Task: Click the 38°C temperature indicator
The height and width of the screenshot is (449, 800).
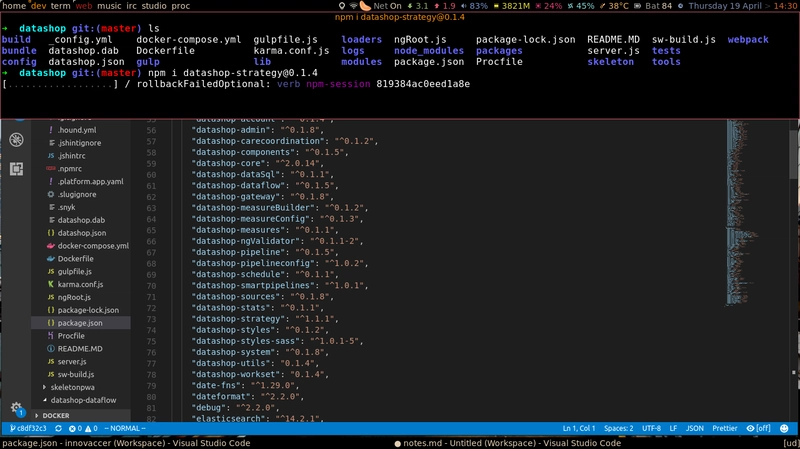Action: (614, 6)
